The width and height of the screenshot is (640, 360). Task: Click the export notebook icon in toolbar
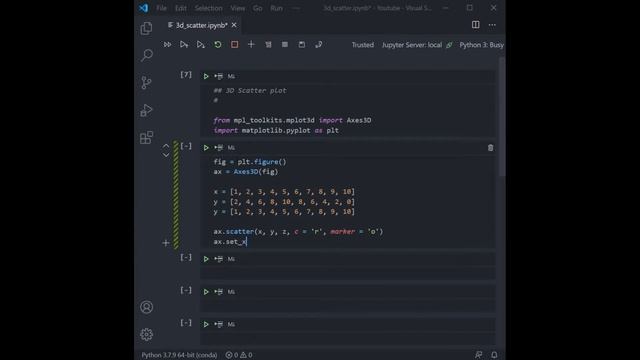[318, 44]
